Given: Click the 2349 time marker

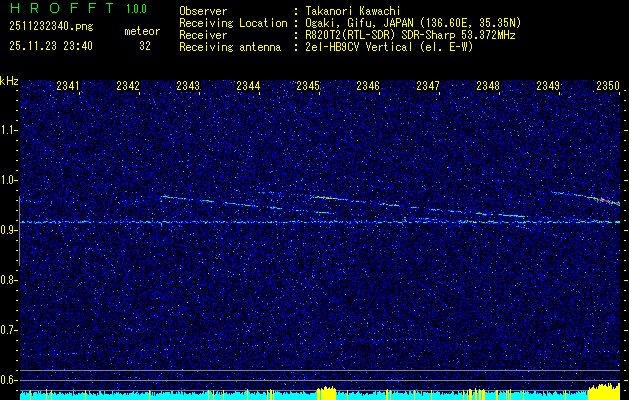Looking at the screenshot, I should 548,85.
